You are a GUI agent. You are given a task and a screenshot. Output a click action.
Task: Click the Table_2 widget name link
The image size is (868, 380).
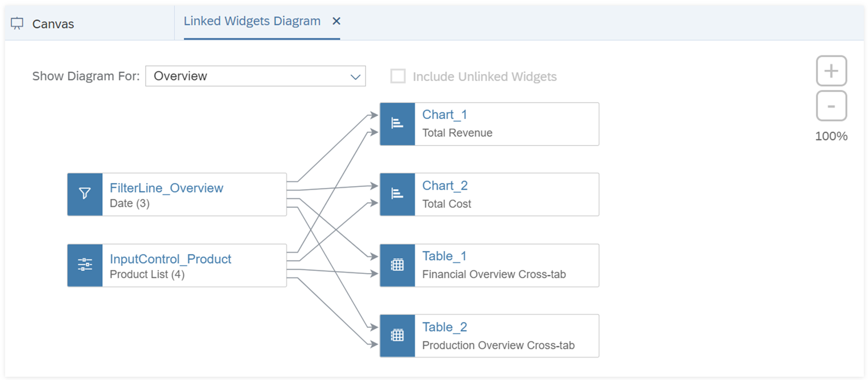[444, 327]
